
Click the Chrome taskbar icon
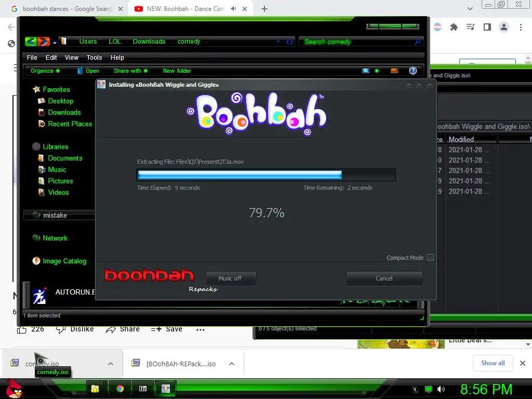coord(120,389)
